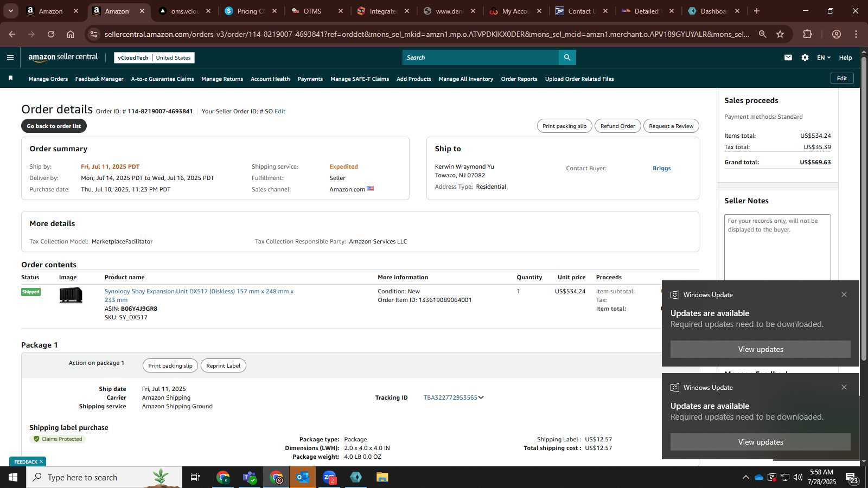Viewport: 868px width, 488px height.
Task: Bookmark this page with star icon
Action: pyautogui.click(x=780, y=34)
